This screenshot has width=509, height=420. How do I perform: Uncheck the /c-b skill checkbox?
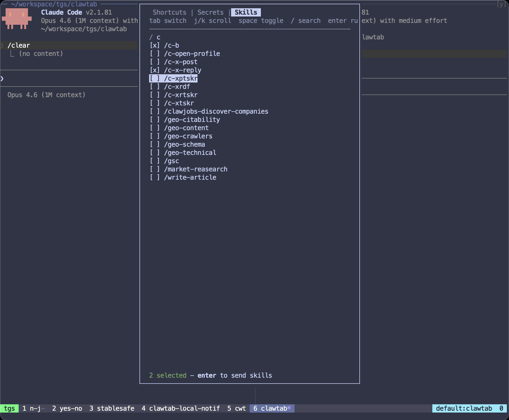click(155, 46)
